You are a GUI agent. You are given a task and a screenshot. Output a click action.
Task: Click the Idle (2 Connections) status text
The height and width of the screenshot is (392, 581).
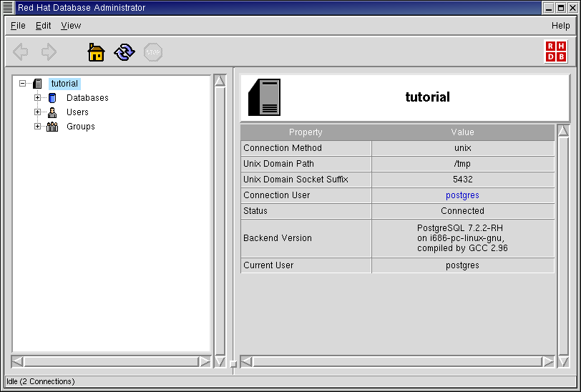[41, 381]
